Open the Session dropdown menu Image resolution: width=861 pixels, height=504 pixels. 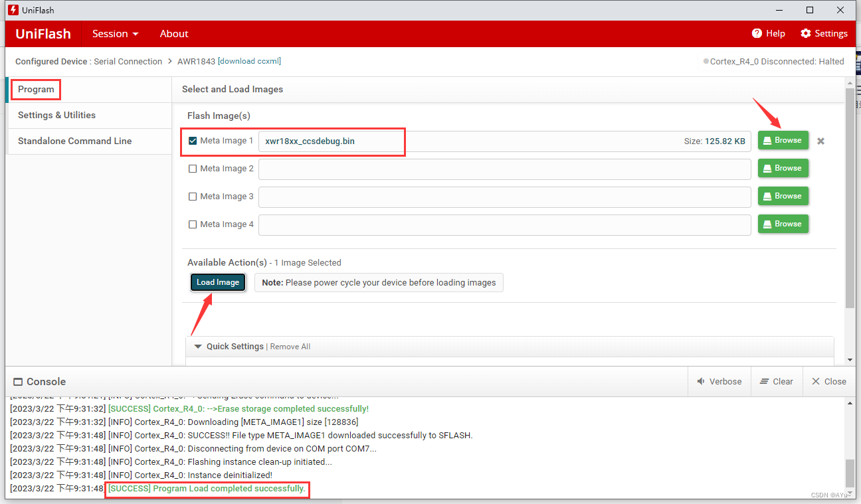pyautogui.click(x=116, y=34)
